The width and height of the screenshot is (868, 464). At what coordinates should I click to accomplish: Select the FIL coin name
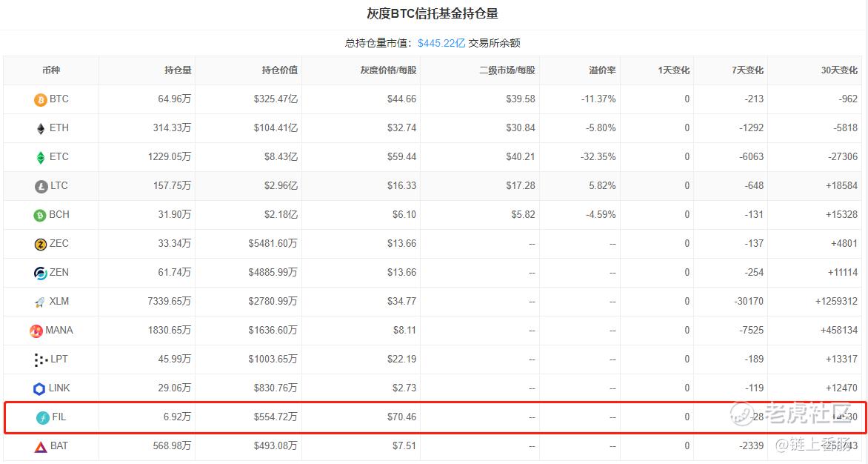click(x=59, y=417)
